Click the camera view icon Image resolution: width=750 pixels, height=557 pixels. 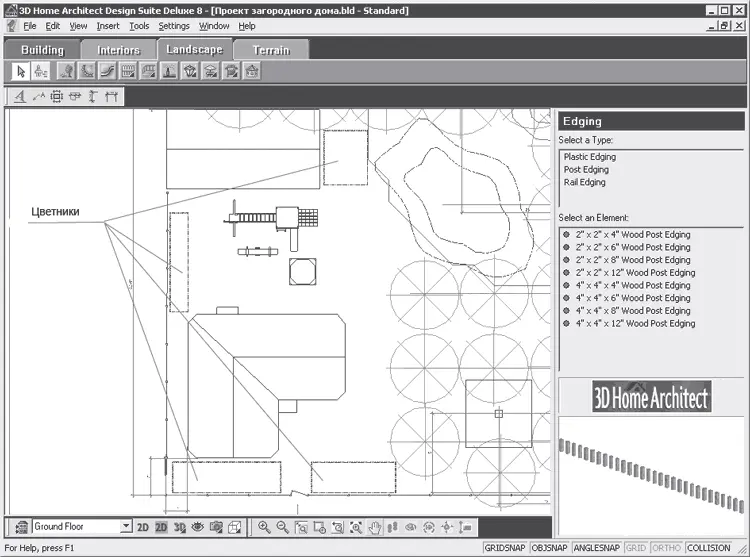tap(215, 527)
